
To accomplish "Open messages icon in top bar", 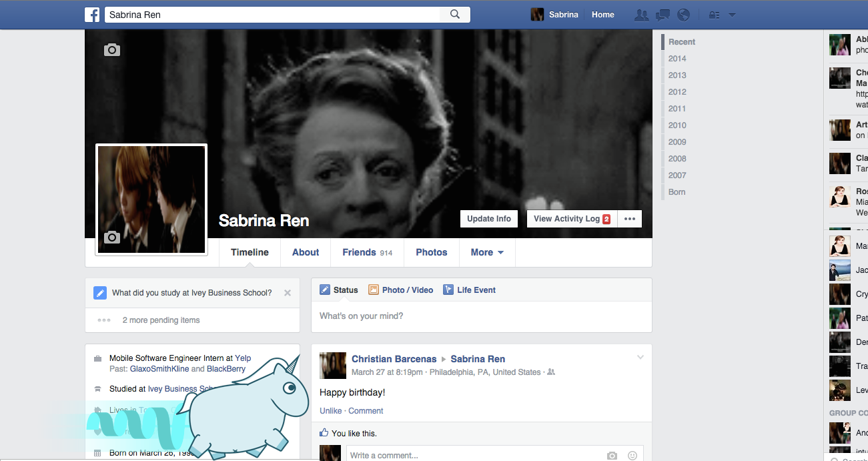I will coord(663,15).
